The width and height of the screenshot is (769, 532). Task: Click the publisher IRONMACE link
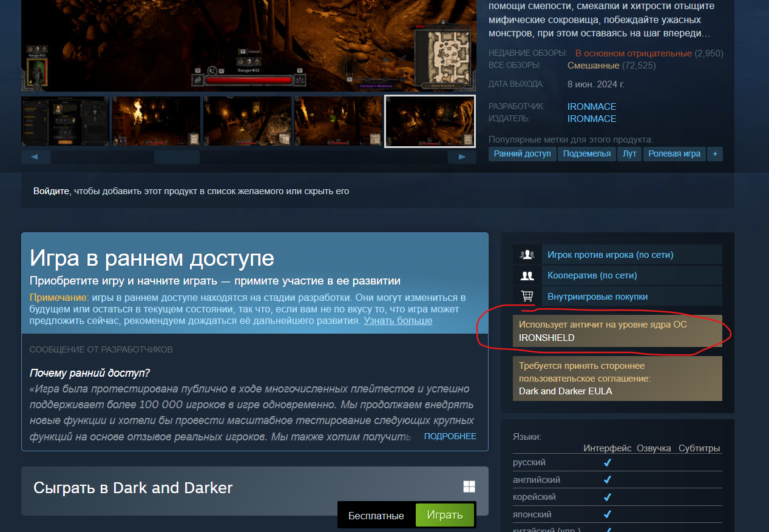coord(592,118)
